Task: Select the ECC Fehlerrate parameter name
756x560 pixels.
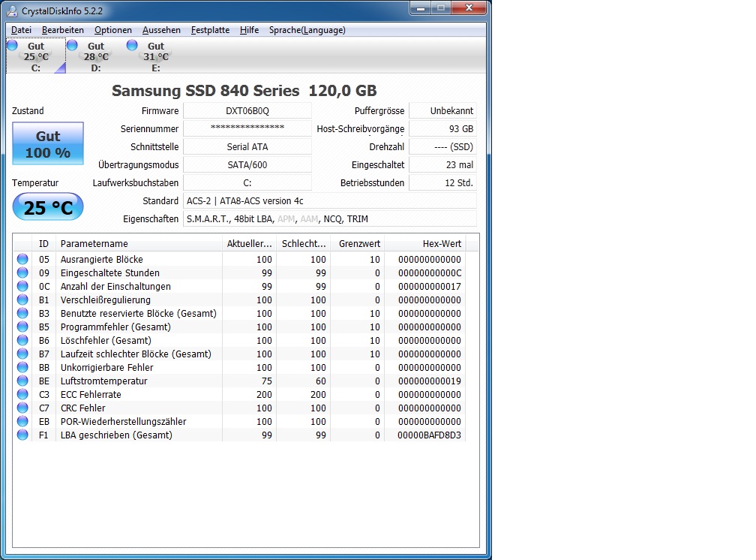Action: coord(91,394)
